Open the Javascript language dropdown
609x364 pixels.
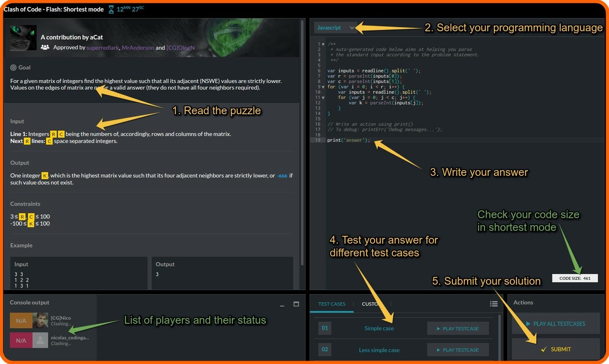tap(335, 28)
